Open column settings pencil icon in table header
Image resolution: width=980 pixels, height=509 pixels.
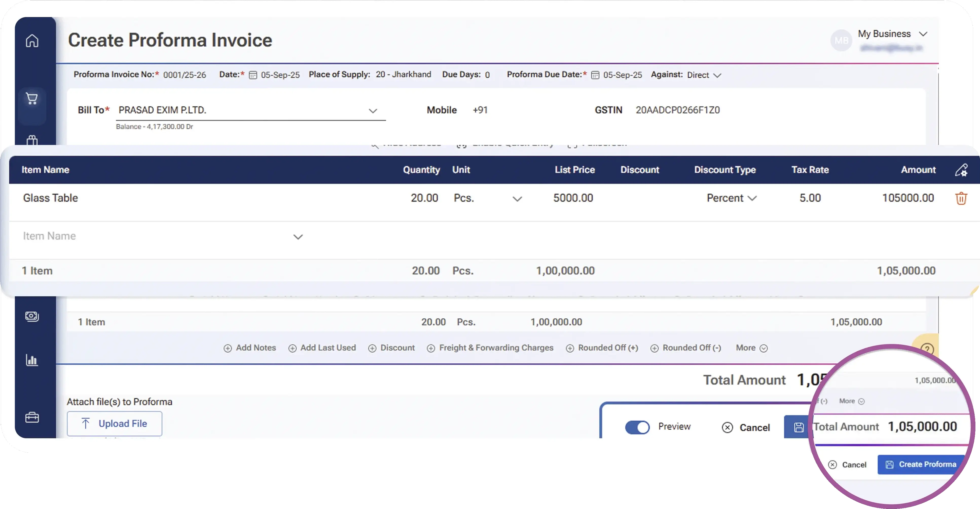(x=961, y=170)
